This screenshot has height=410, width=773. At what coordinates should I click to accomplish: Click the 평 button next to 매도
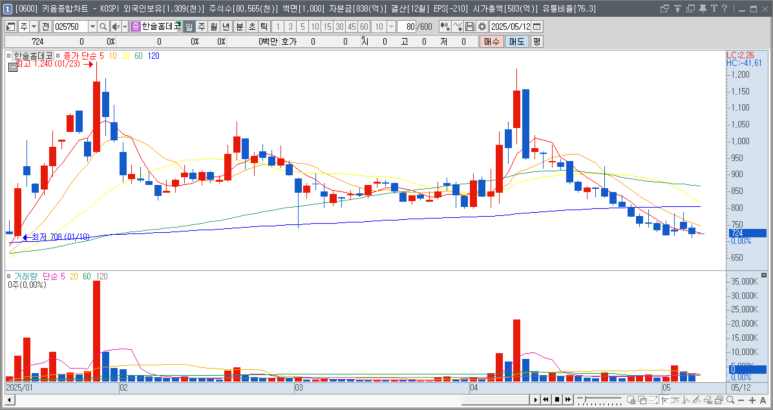pyautogui.click(x=536, y=42)
